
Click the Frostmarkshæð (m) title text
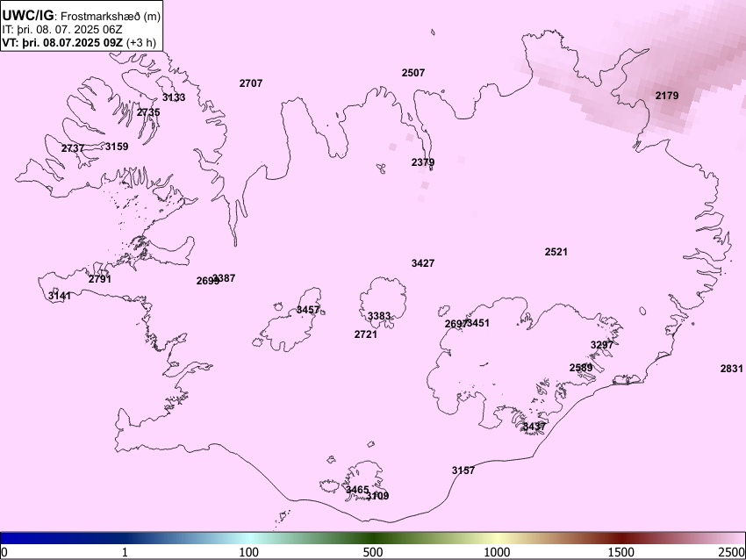point(111,16)
